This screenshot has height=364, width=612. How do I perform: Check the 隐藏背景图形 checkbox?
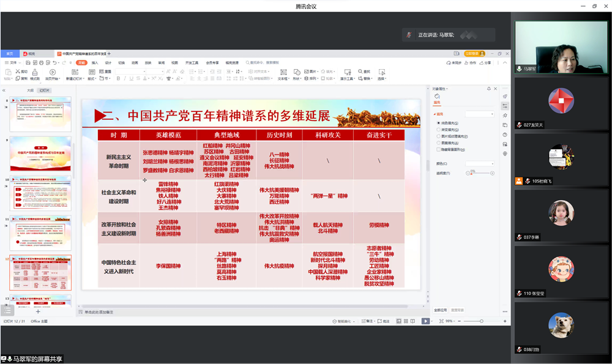click(439, 149)
